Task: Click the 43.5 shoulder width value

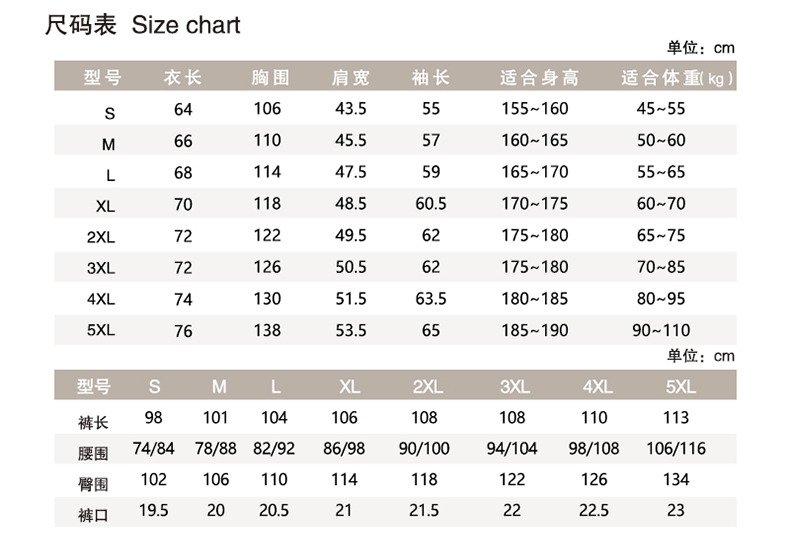Action: pos(350,109)
